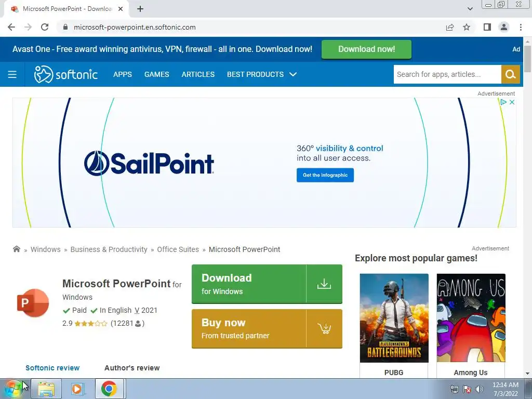Viewport: 532px width, 399px height.
Task: Select the Microsoft PowerPoint browser tab
Action: click(66, 9)
